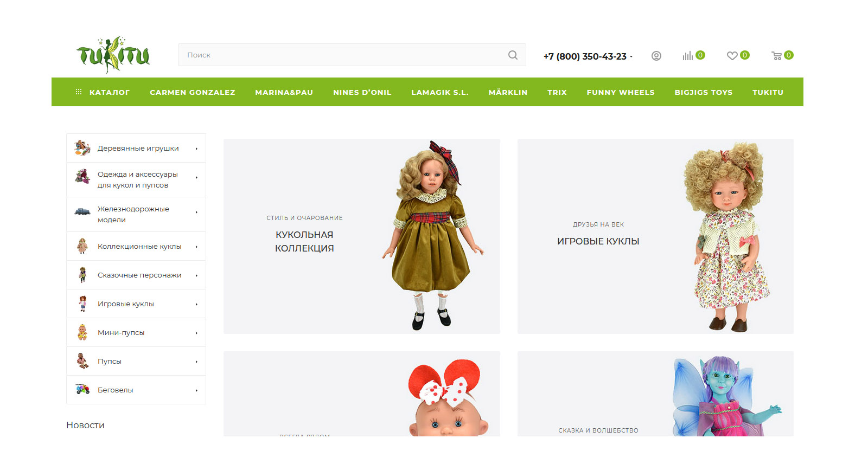This screenshot has width=868, height=464.
Task: Open the КУКОЛЬНАЯ КОЛЛЕКЦИЯ banner title
Action: (x=304, y=241)
